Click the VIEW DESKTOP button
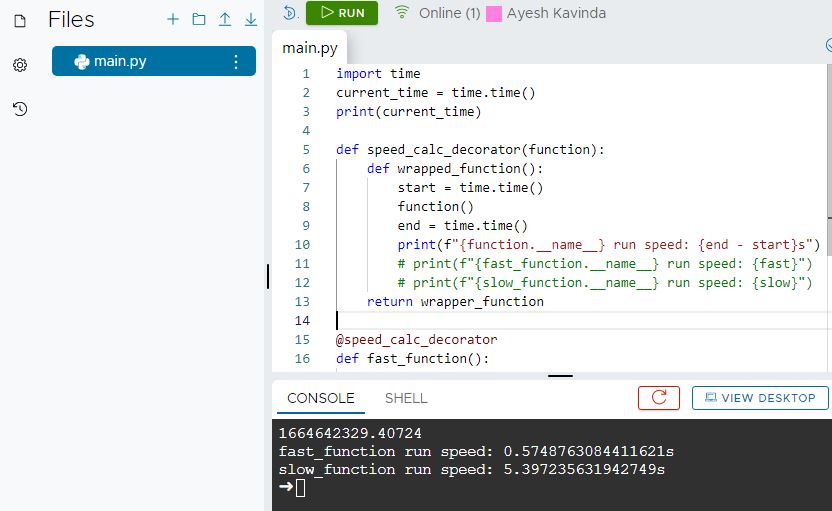Viewport: 832px width, 511px height. (x=760, y=397)
